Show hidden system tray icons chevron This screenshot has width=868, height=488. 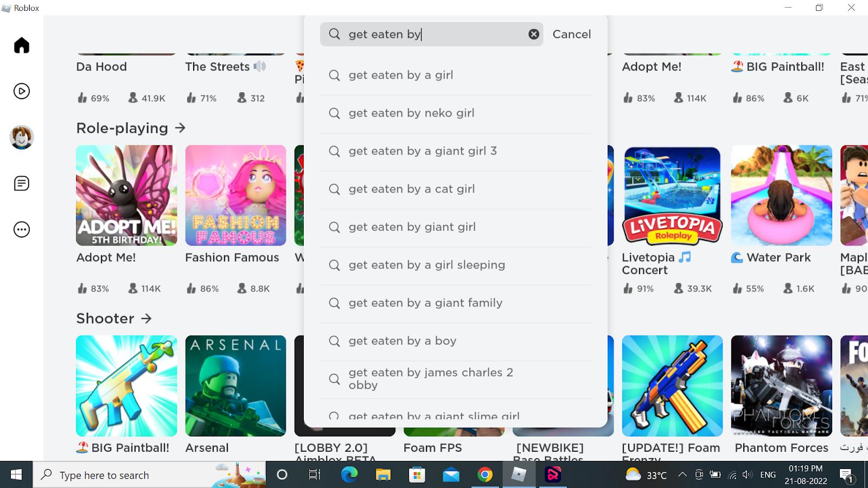(682, 474)
